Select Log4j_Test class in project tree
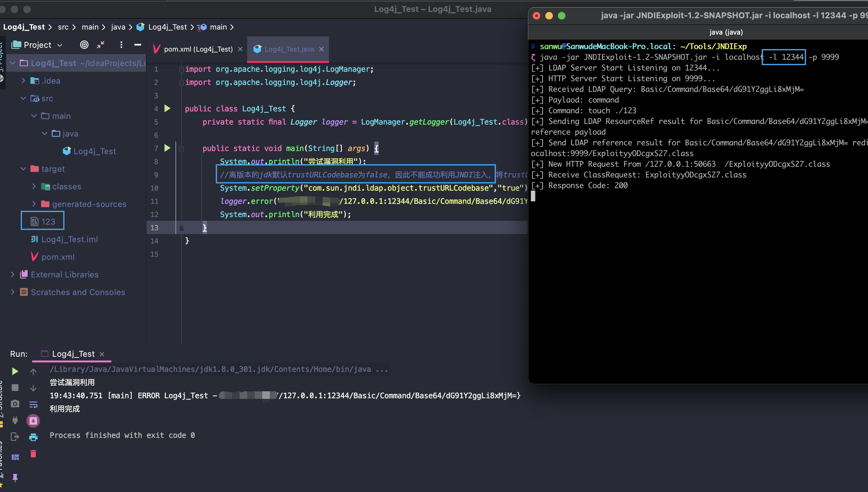 point(89,151)
